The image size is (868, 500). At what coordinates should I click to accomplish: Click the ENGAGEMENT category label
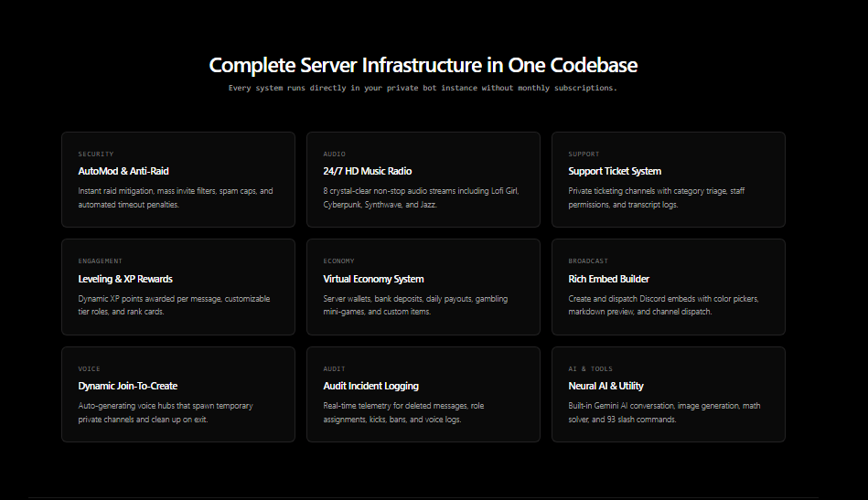101,261
